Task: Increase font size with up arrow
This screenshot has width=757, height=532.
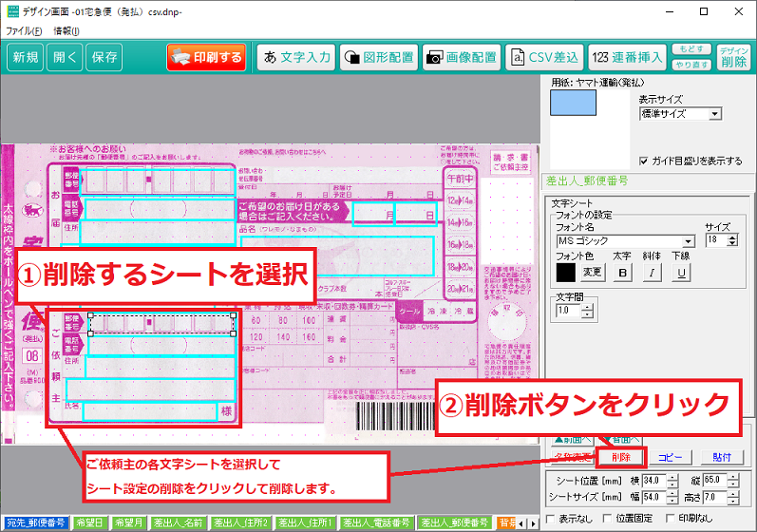Action: (733, 237)
